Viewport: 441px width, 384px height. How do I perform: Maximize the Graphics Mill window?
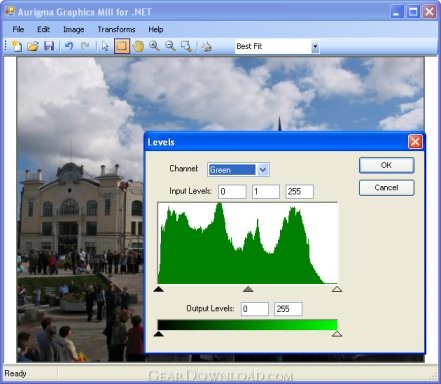(413, 12)
